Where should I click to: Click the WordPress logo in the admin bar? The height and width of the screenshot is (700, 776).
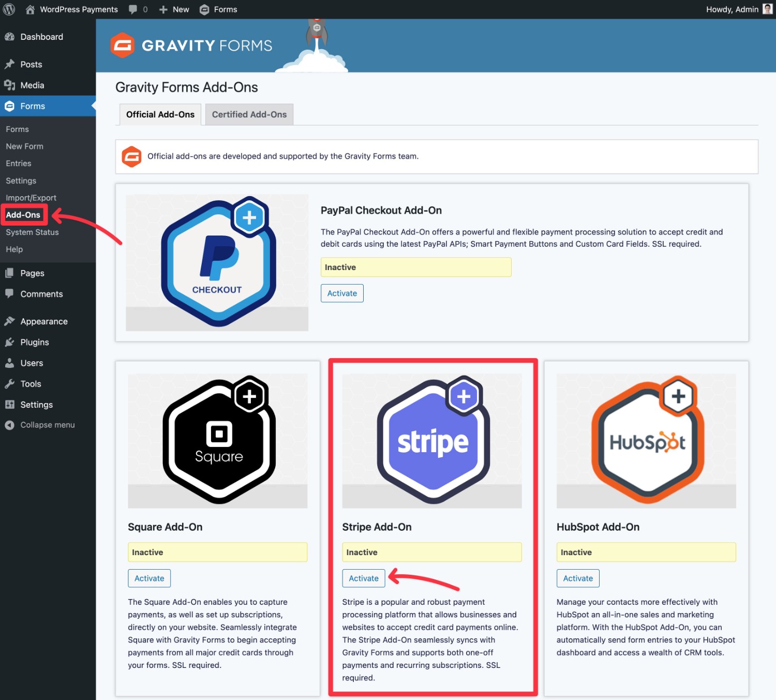click(x=8, y=9)
